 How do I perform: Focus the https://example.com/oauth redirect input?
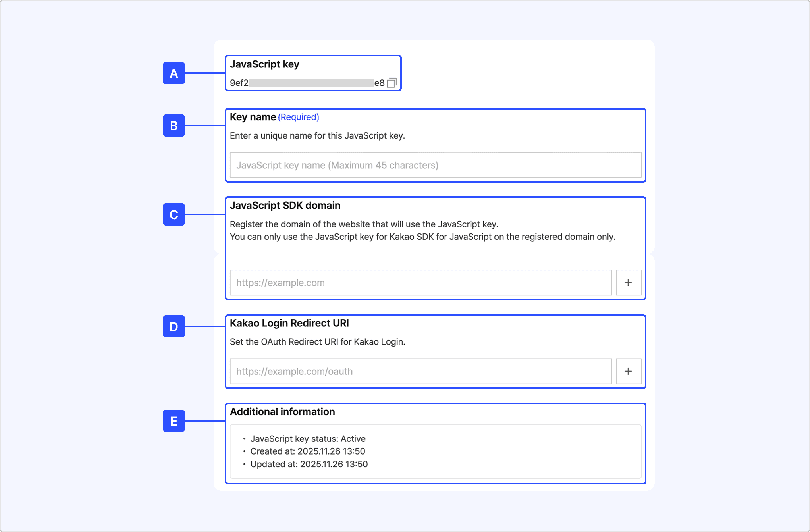coord(420,371)
